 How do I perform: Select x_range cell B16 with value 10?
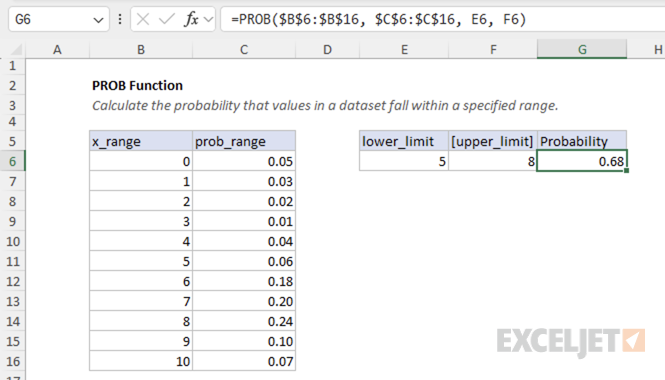[x=141, y=361]
